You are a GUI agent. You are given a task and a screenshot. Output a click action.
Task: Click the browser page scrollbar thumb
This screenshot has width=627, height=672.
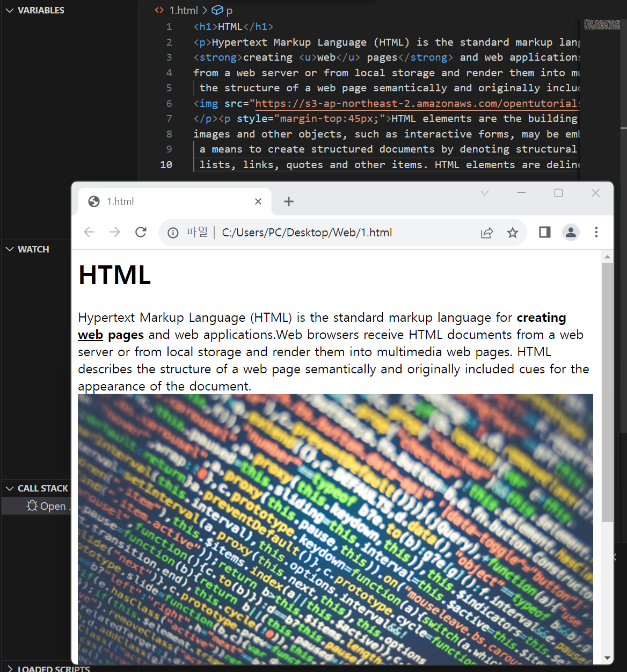(607, 392)
